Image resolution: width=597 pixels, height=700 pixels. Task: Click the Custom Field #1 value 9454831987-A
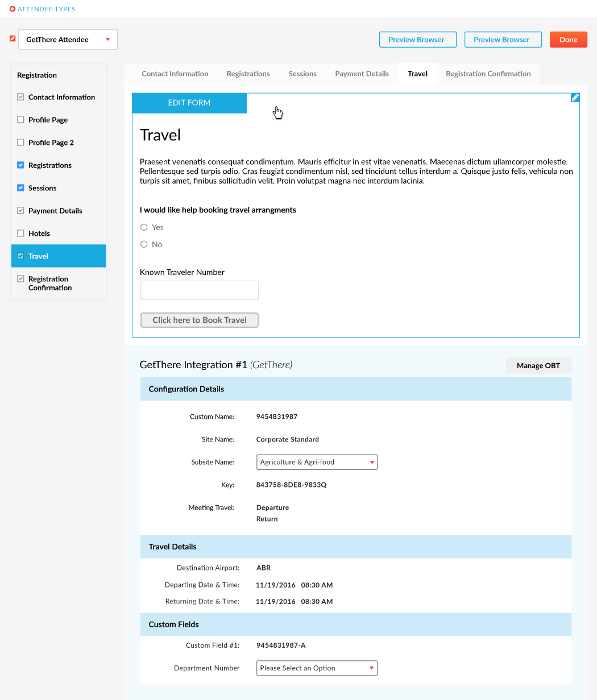click(x=281, y=645)
